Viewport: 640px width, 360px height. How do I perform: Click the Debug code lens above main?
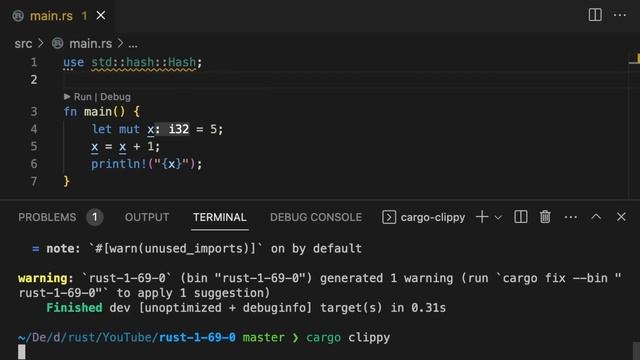click(115, 97)
